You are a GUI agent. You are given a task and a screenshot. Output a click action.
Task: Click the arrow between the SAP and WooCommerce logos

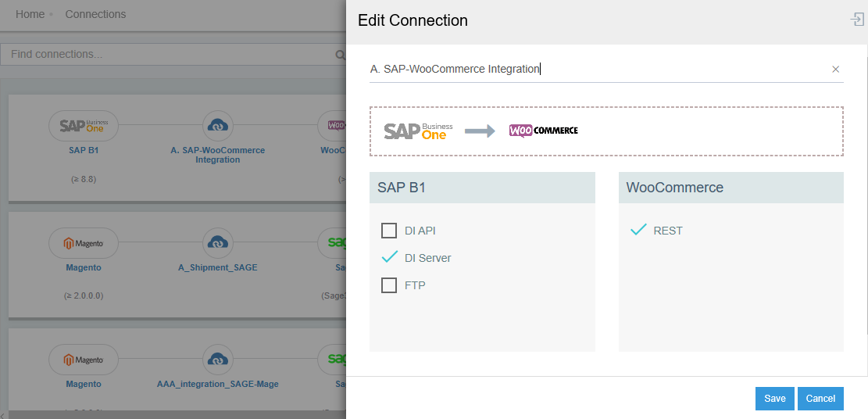point(480,131)
